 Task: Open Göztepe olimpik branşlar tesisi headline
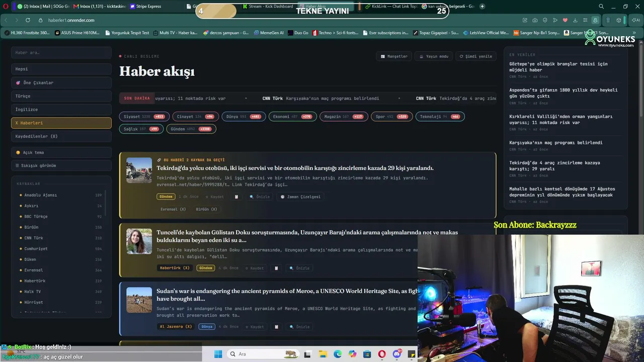click(558, 67)
